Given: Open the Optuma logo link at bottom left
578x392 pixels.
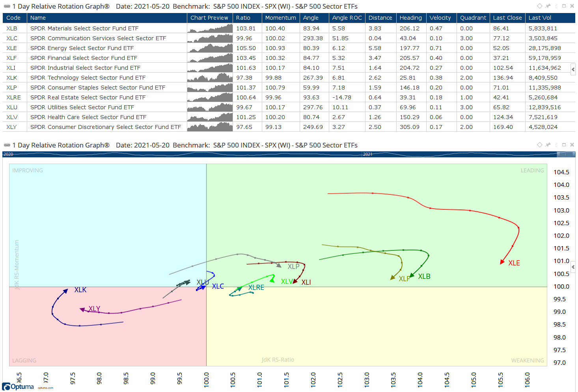Looking at the screenshot, I should pyautogui.click(x=18, y=386).
